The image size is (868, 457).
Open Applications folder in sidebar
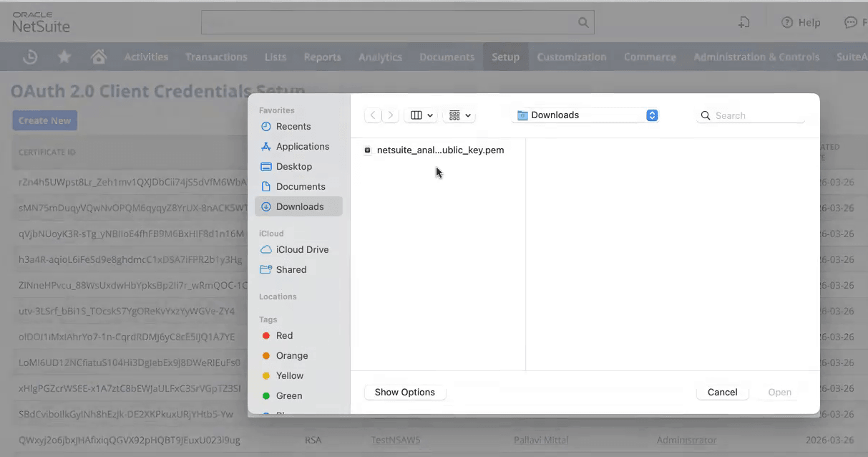tap(303, 146)
